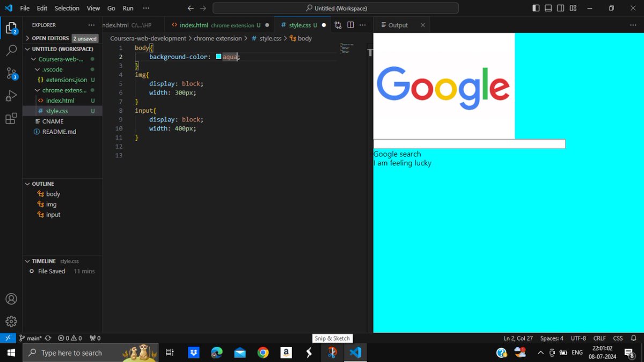
Task: Open editor More Actions ellipsis
Action: 363,25
